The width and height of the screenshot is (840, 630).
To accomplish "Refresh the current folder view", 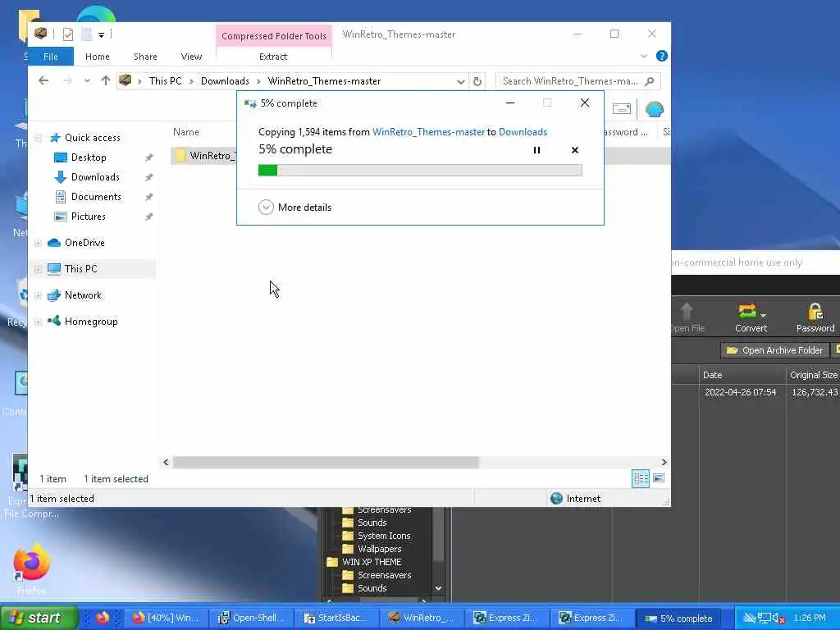I will pyautogui.click(x=477, y=81).
